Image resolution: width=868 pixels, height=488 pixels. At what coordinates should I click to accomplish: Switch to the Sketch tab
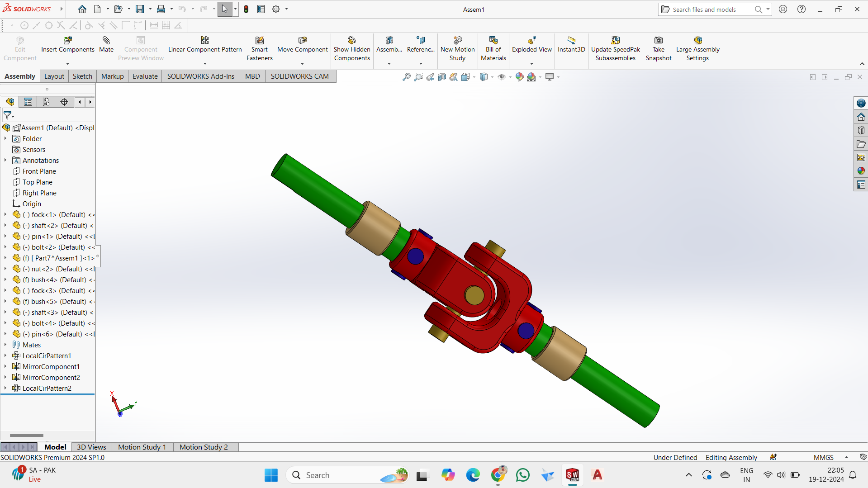pyautogui.click(x=82, y=76)
